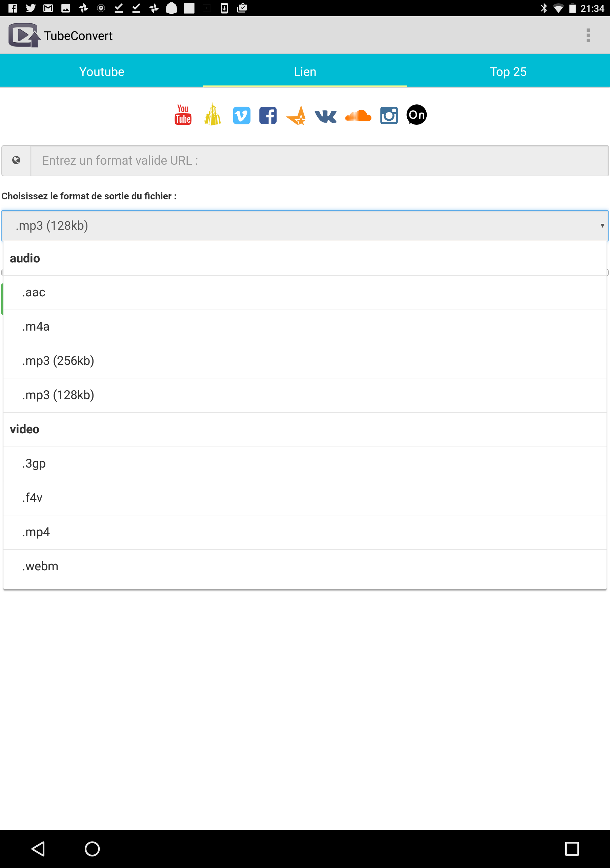Open the three-dot overflow menu
The width and height of the screenshot is (610, 868).
point(588,36)
